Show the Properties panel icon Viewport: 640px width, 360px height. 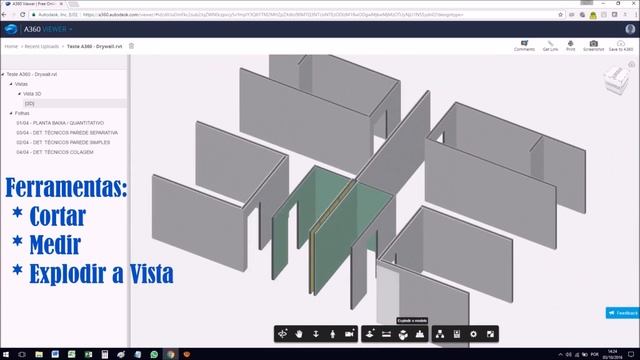tap(457, 334)
